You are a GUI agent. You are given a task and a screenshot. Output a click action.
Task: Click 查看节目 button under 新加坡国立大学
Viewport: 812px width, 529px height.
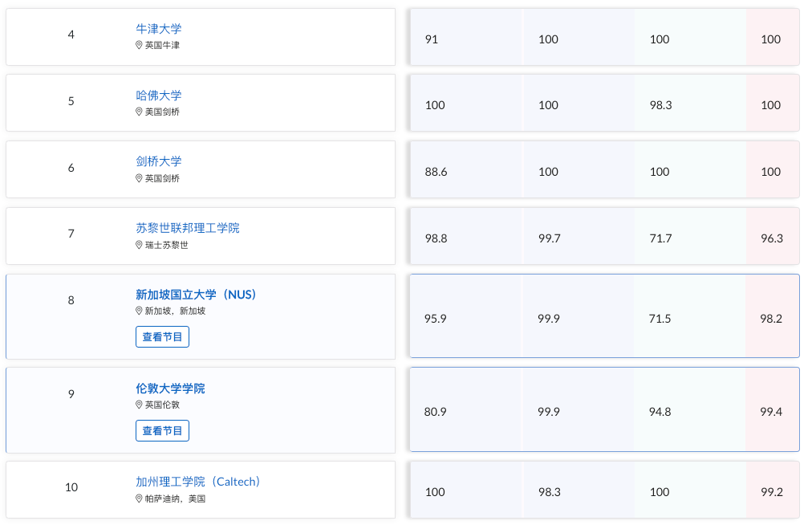point(163,337)
